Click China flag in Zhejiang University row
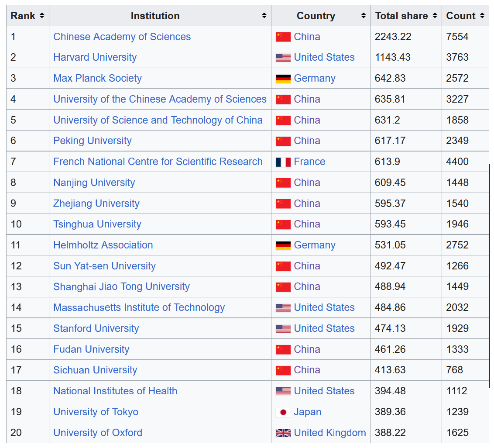 pyautogui.click(x=283, y=203)
